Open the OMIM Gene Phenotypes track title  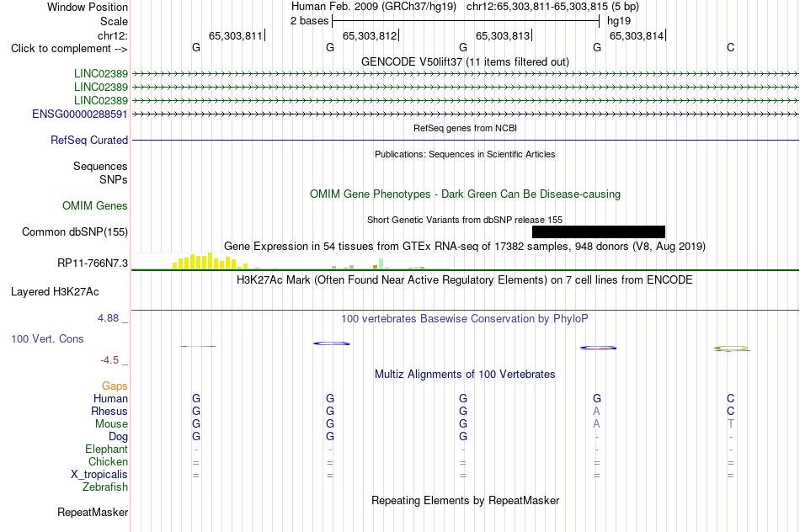[x=465, y=194]
